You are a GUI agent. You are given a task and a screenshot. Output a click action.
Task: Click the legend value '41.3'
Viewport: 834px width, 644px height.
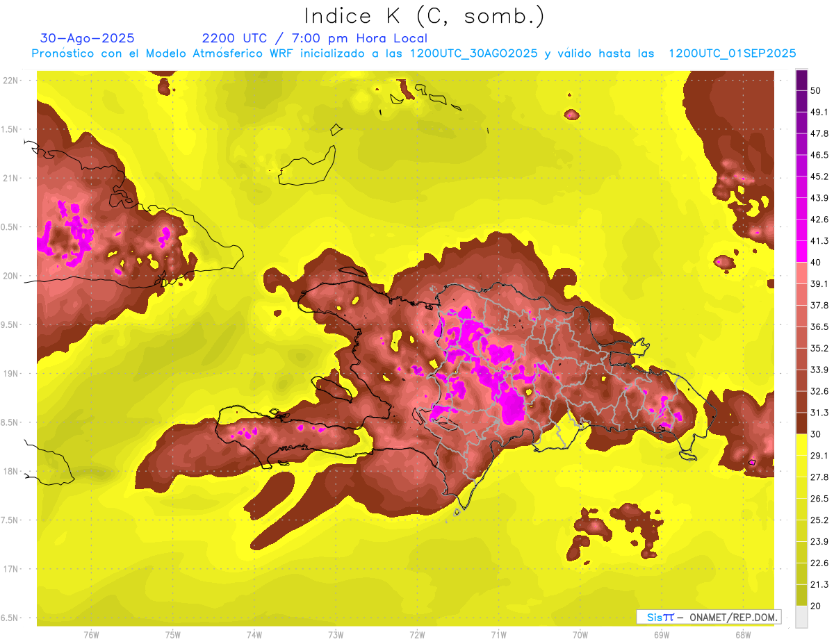[x=819, y=242]
